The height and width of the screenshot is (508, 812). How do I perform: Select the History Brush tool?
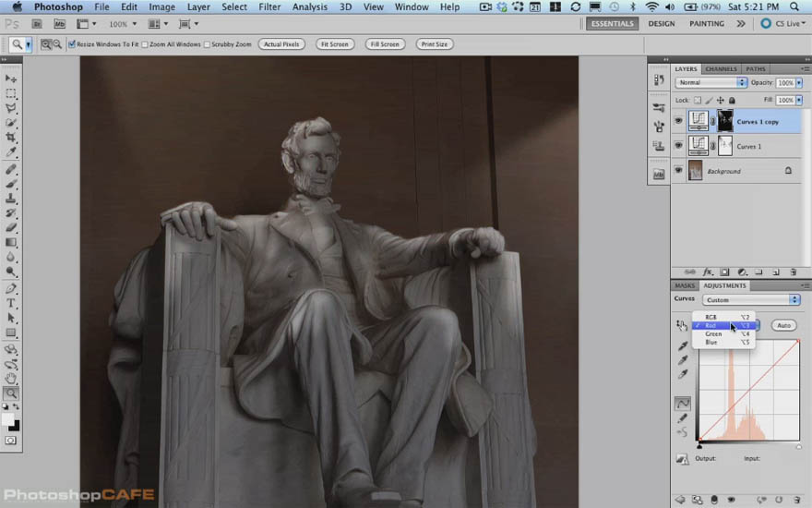pyautogui.click(x=10, y=213)
